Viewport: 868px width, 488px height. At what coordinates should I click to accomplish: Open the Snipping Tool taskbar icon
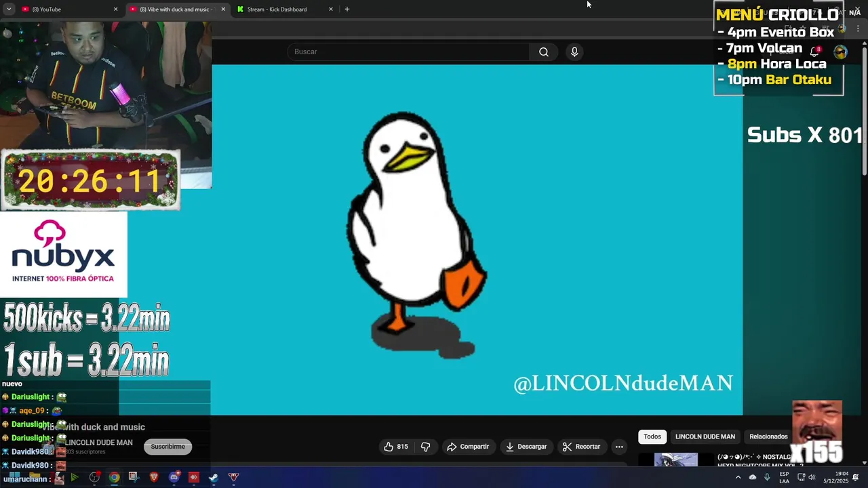134,478
